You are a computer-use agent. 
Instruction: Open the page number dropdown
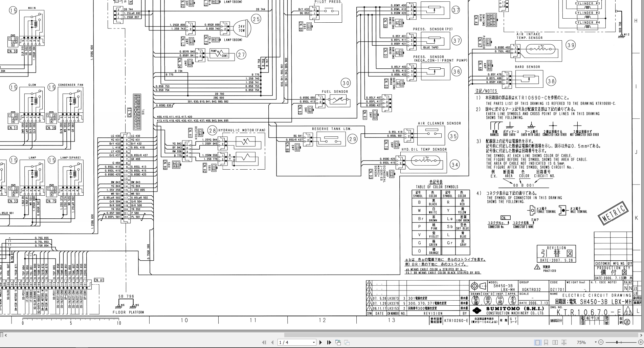[313, 342]
